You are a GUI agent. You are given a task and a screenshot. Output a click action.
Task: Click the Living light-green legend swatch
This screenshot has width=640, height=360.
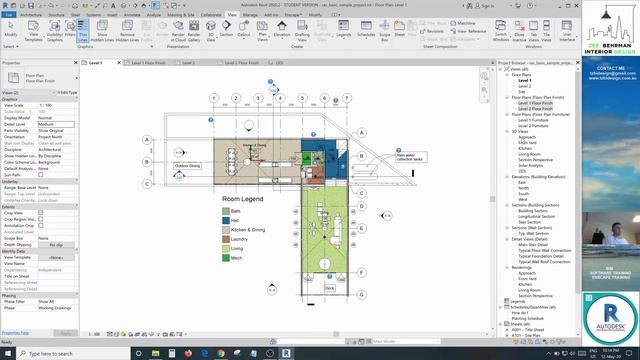pyautogui.click(x=226, y=249)
